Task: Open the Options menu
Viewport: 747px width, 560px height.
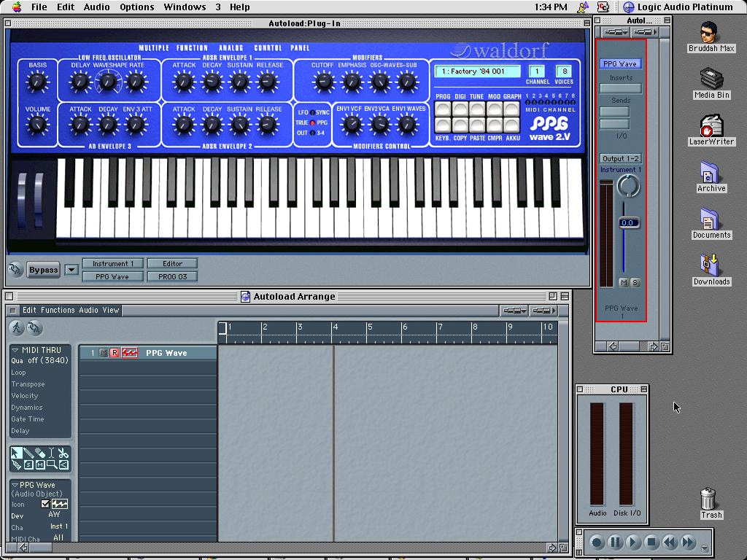Action: coord(136,7)
